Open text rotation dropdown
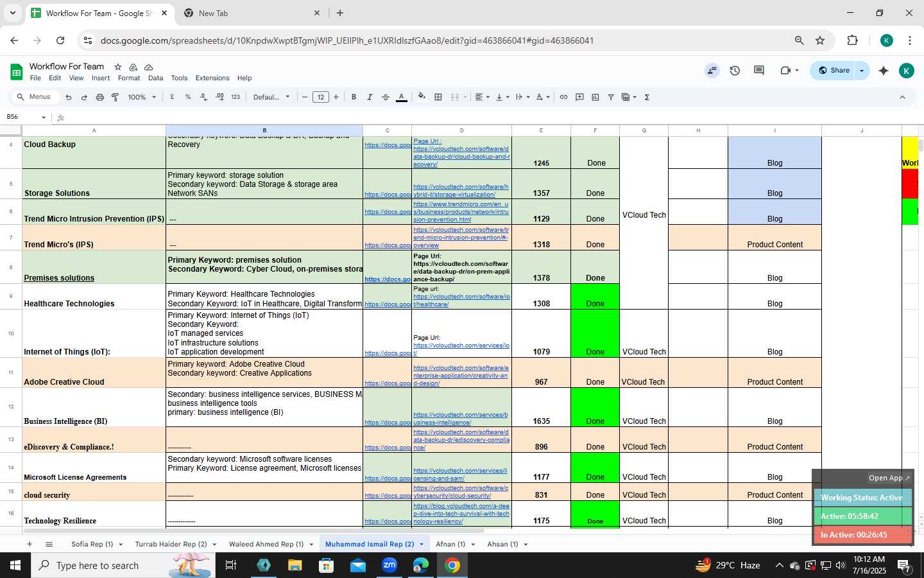This screenshot has height=578, width=924. coord(543,97)
